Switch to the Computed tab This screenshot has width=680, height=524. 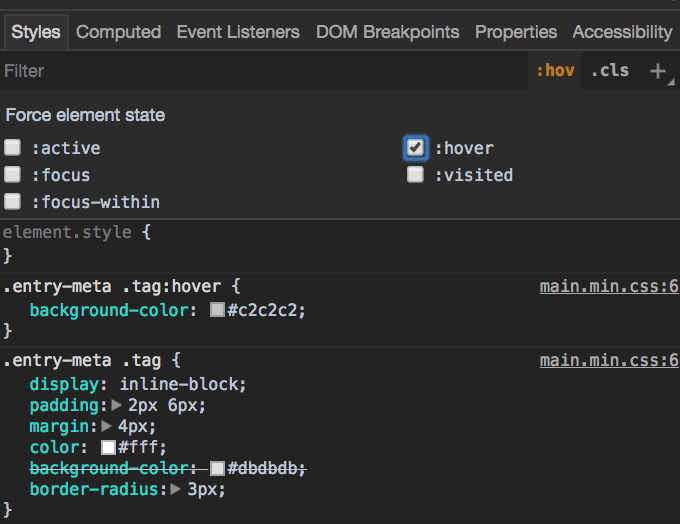click(x=118, y=32)
